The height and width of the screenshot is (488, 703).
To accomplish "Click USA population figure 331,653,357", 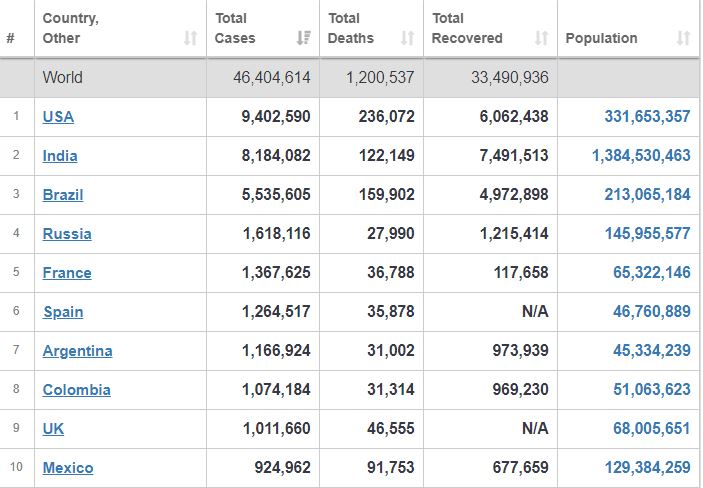I will (647, 117).
